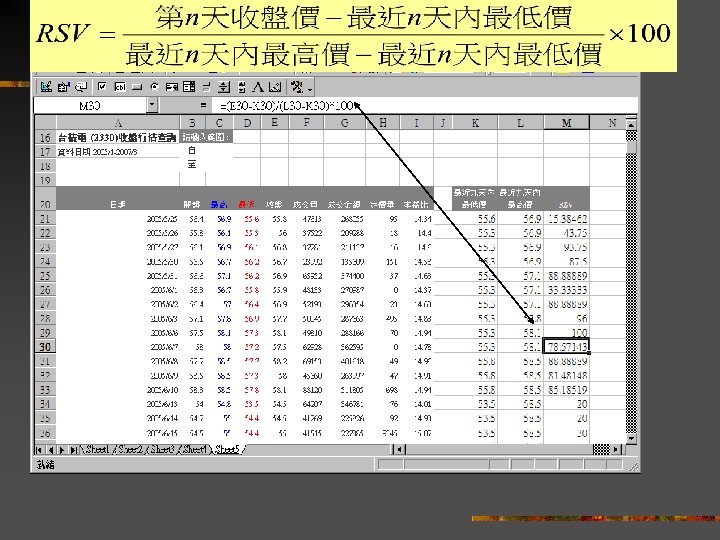The width and height of the screenshot is (720, 540).
Task: Select the active Sheet5 tab
Action: click(227, 449)
